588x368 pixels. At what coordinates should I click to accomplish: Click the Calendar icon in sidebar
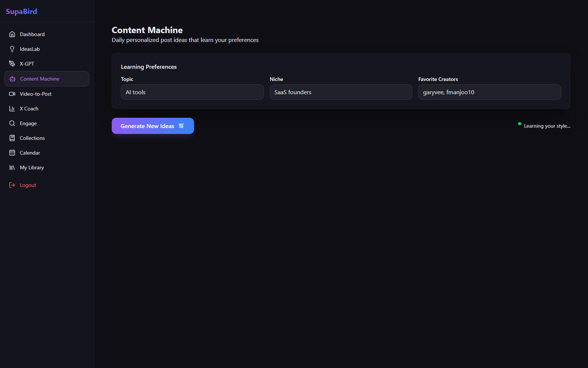12,153
